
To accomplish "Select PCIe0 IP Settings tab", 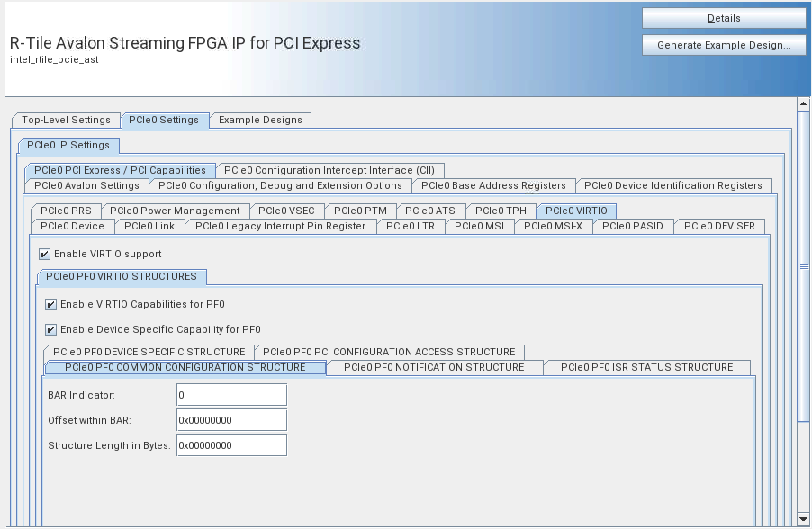I will [x=68, y=146].
